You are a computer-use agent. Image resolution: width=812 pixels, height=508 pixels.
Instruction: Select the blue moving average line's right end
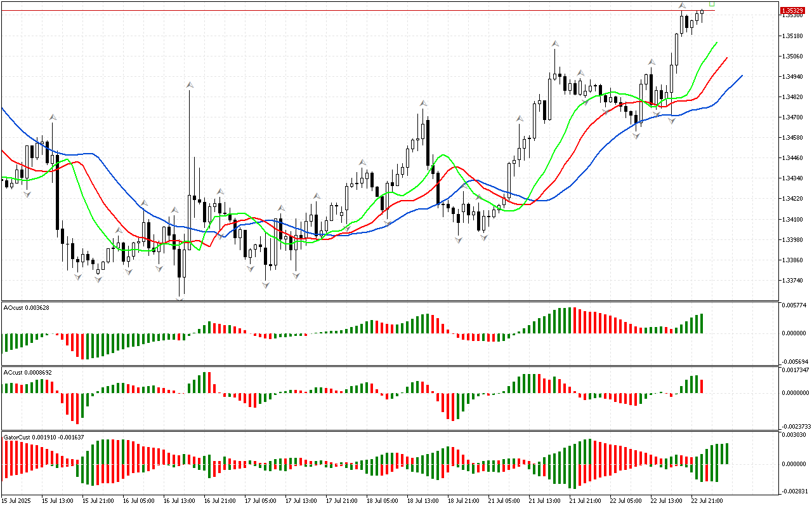(x=741, y=76)
